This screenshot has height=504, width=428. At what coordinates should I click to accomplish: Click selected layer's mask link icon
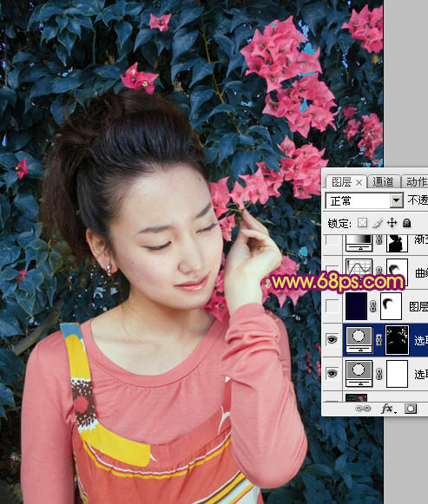click(379, 340)
